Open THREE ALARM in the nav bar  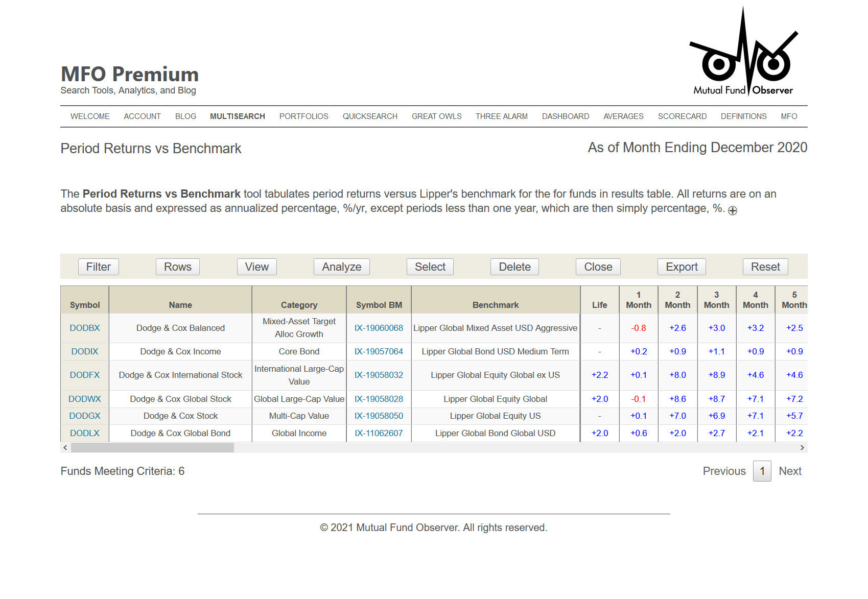pos(502,116)
